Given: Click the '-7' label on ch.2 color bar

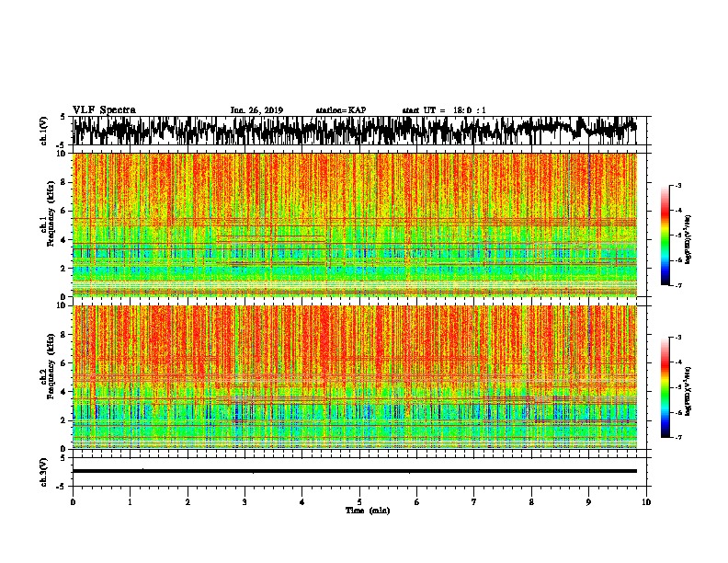Looking at the screenshot, I should tap(678, 437).
